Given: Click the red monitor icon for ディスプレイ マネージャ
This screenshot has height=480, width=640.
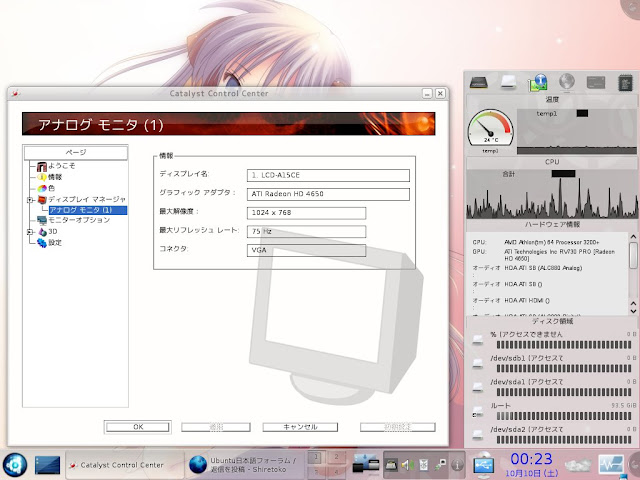Looking at the screenshot, I should click(x=42, y=199).
